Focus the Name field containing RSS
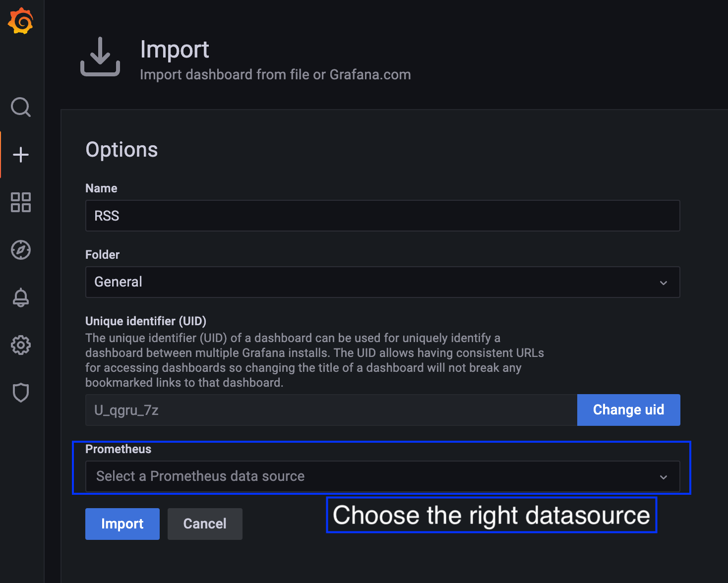This screenshot has height=583, width=728. [x=382, y=216]
